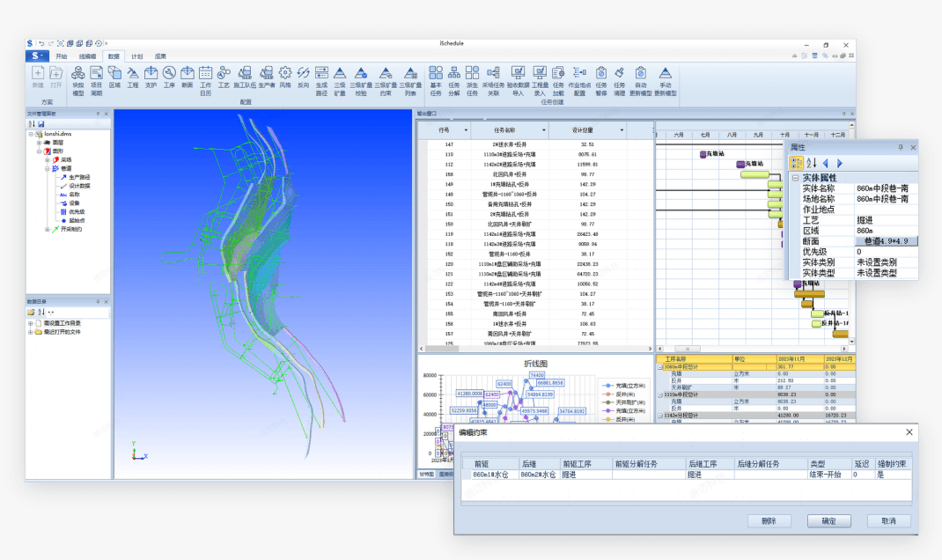Viewport: 942px width, 560px height.
Task: Run the 生成路径 generate path tool
Action: tap(321, 80)
